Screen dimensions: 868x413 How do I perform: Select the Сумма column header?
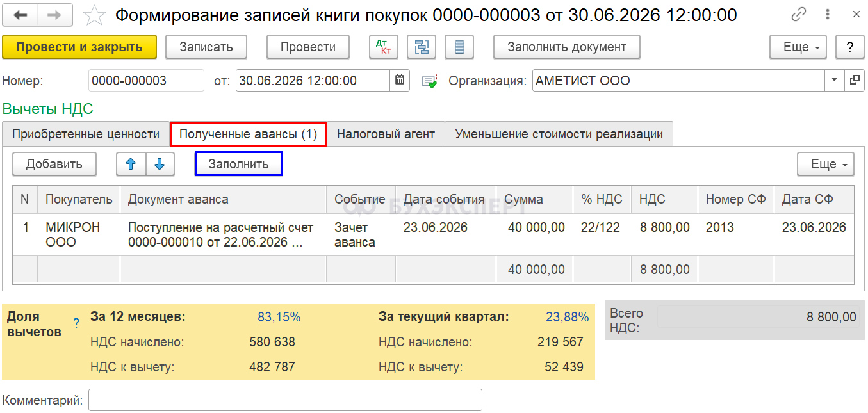pyautogui.click(x=535, y=199)
